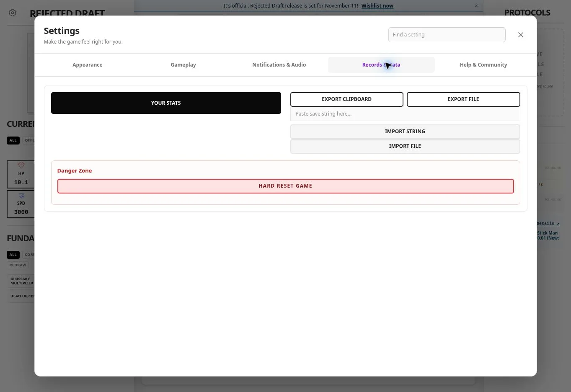Open the Help & Community tab

pyautogui.click(x=483, y=65)
